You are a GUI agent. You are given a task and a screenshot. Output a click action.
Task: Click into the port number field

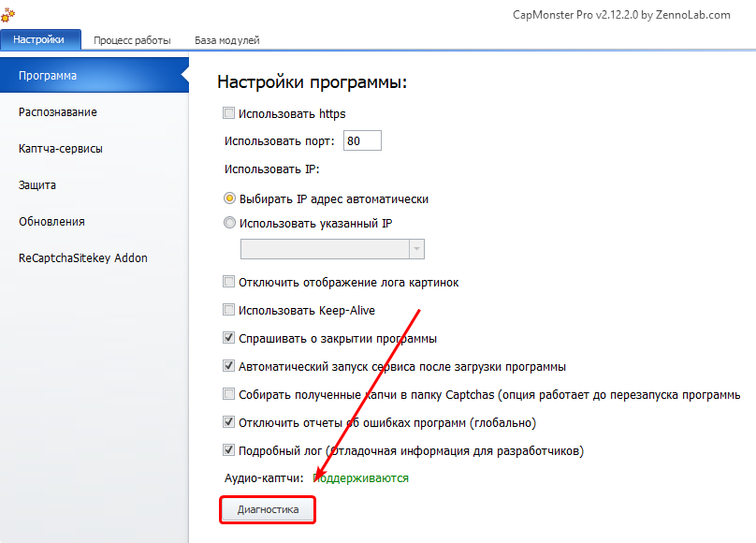(x=361, y=141)
